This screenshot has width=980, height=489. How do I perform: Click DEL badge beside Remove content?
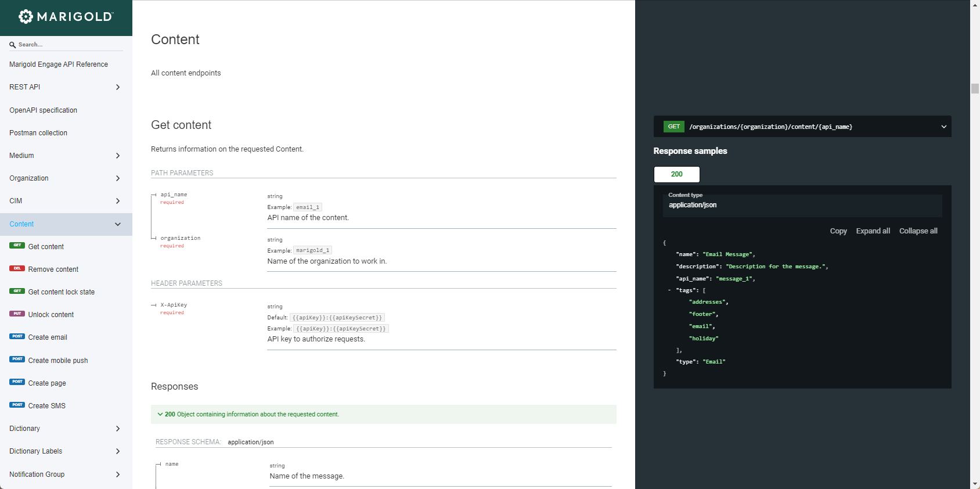(17, 268)
